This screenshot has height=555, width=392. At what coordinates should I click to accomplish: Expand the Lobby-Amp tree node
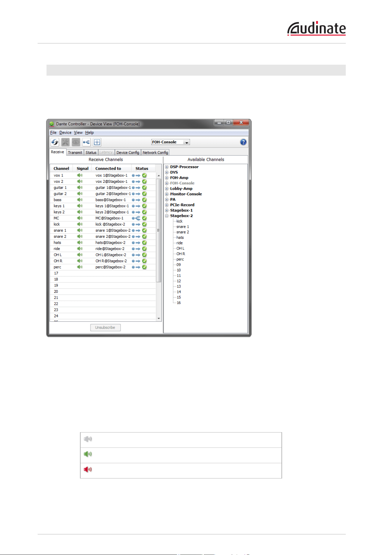tap(167, 189)
